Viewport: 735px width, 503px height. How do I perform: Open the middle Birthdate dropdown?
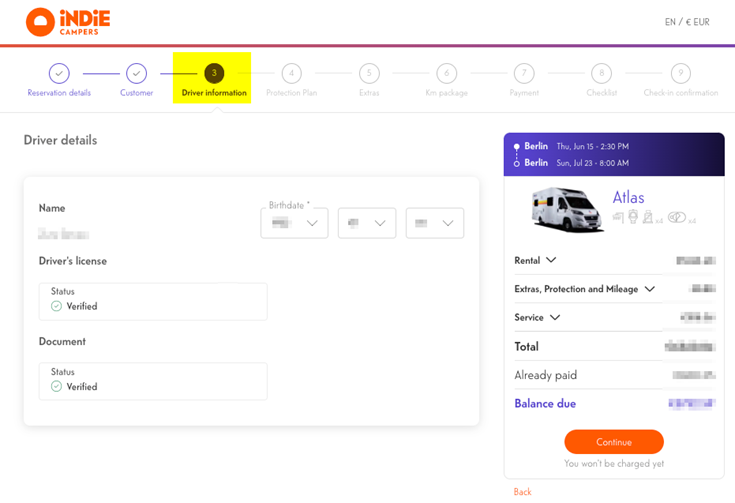pyautogui.click(x=367, y=223)
